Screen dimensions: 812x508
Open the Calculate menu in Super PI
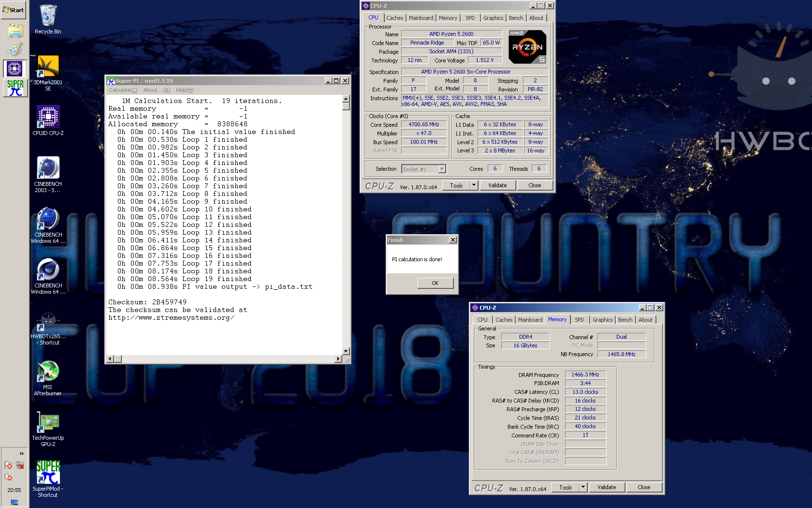click(x=123, y=90)
